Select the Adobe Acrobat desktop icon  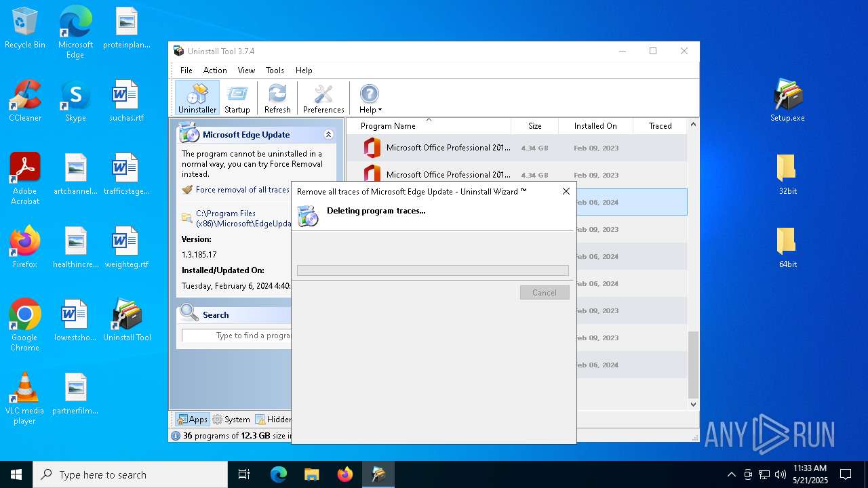click(25, 178)
